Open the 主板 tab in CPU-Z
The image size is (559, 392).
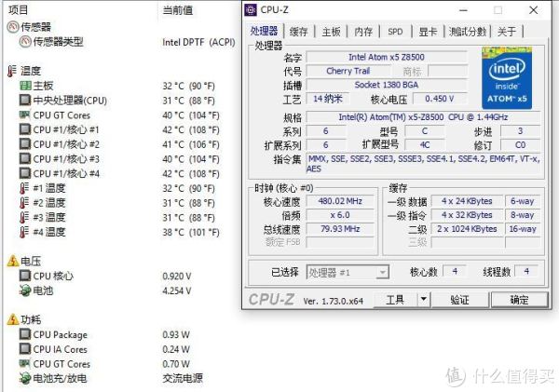tap(331, 32)
